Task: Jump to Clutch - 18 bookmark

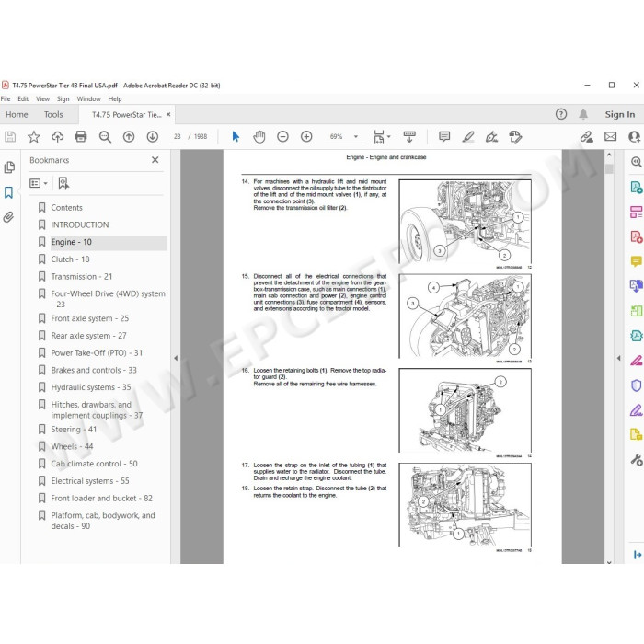Action: [70, 259]
